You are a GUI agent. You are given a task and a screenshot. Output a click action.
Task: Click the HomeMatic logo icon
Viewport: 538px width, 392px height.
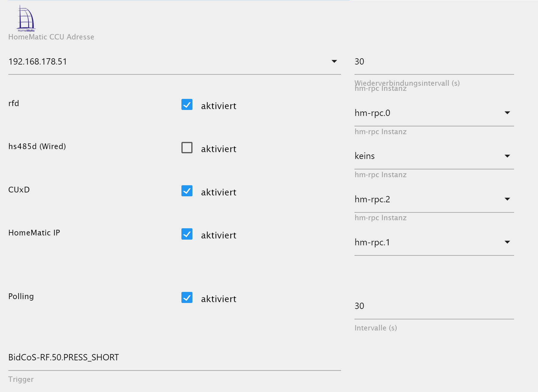[26, 19]
